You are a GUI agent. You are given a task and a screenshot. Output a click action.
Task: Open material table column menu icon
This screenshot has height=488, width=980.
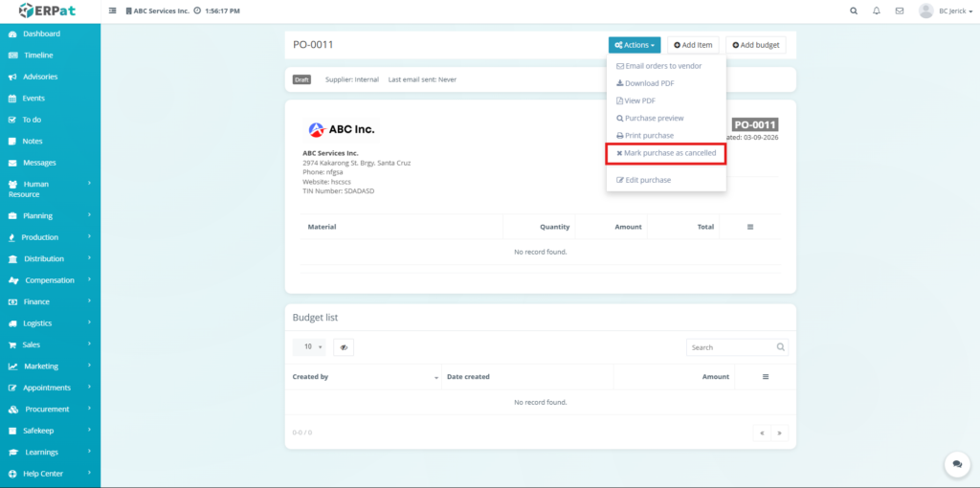749,227
